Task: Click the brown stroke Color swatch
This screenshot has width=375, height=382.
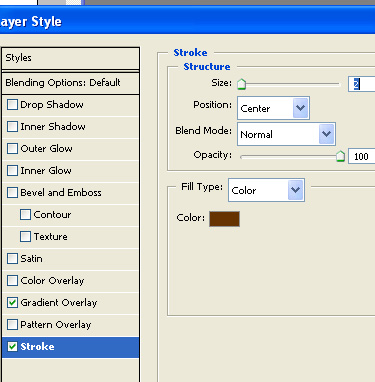Action: [x=224, y=219]
